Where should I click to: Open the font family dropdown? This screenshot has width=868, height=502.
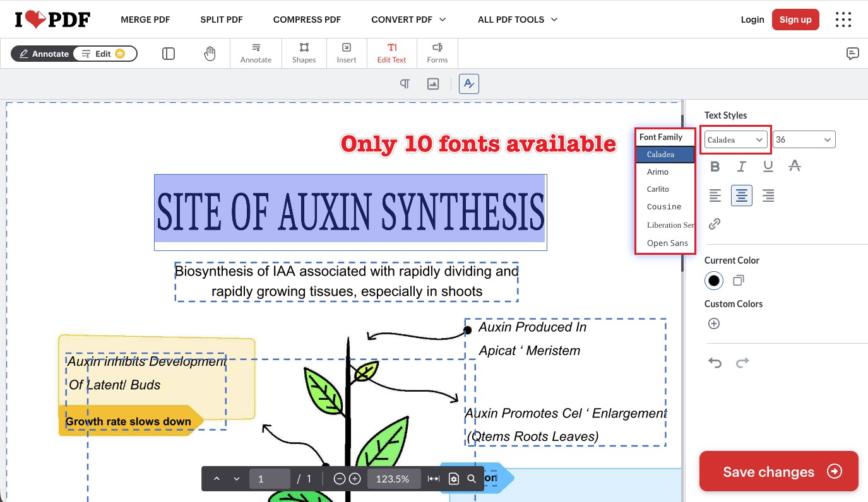pyautogui.click(x=736, y=139)
